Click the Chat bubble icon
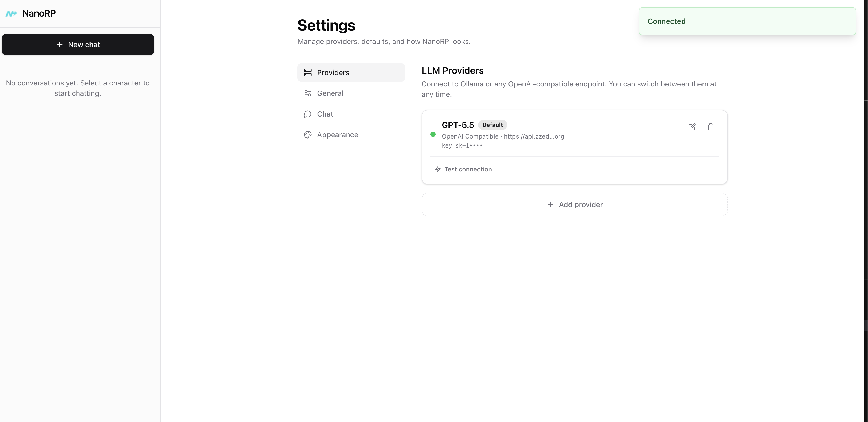 [308, 114]
